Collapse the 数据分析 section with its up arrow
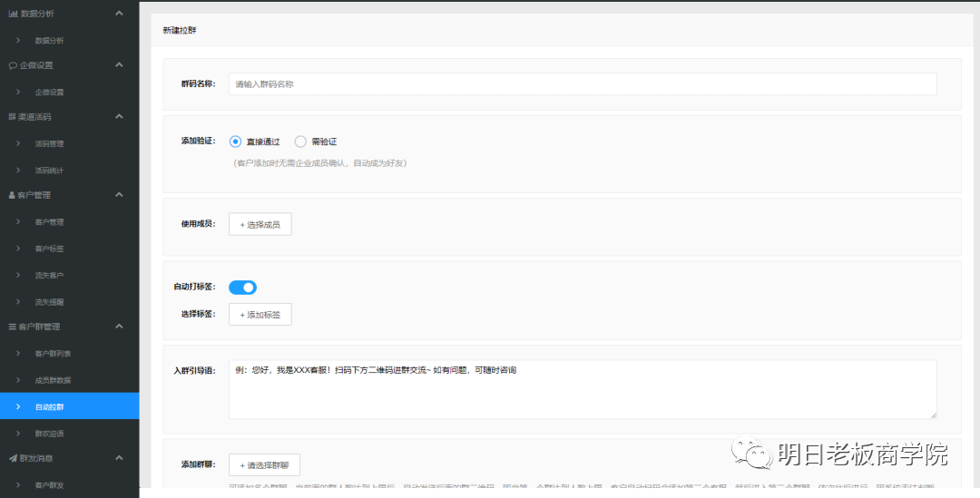The height and width of the screenshot is (498, 980). (x=120, y=13)
